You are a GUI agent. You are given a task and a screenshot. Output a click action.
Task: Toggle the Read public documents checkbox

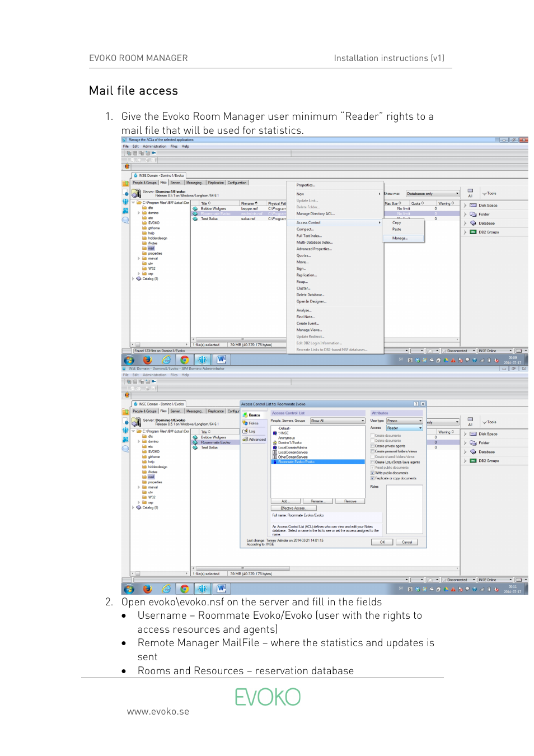(372, 468)
